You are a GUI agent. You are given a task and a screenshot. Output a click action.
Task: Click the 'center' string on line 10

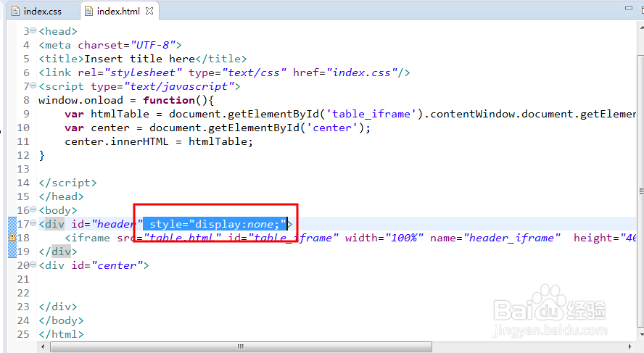(332, 128)
